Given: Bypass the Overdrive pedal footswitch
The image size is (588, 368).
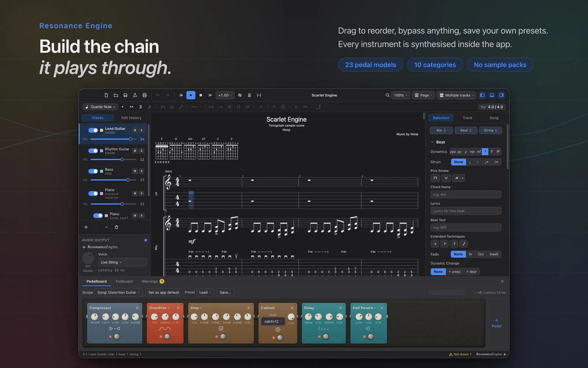Looking at the screenshot, I should coord(167,337).
